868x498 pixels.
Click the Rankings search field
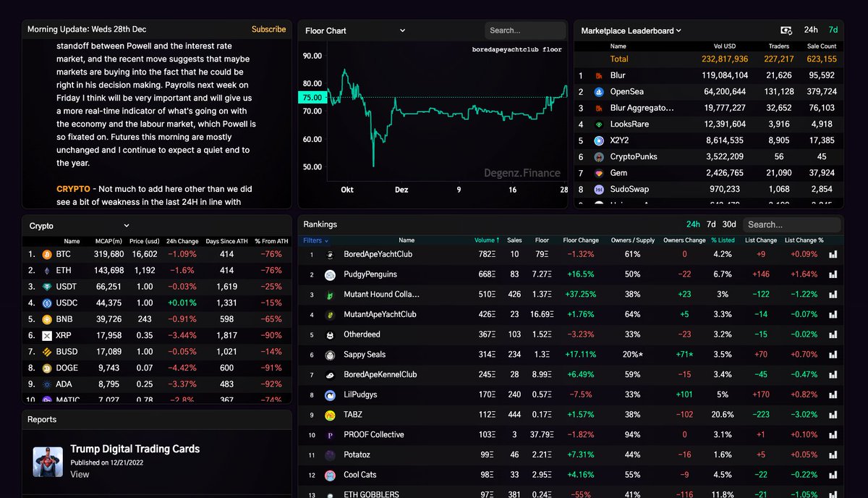point(793,224)
